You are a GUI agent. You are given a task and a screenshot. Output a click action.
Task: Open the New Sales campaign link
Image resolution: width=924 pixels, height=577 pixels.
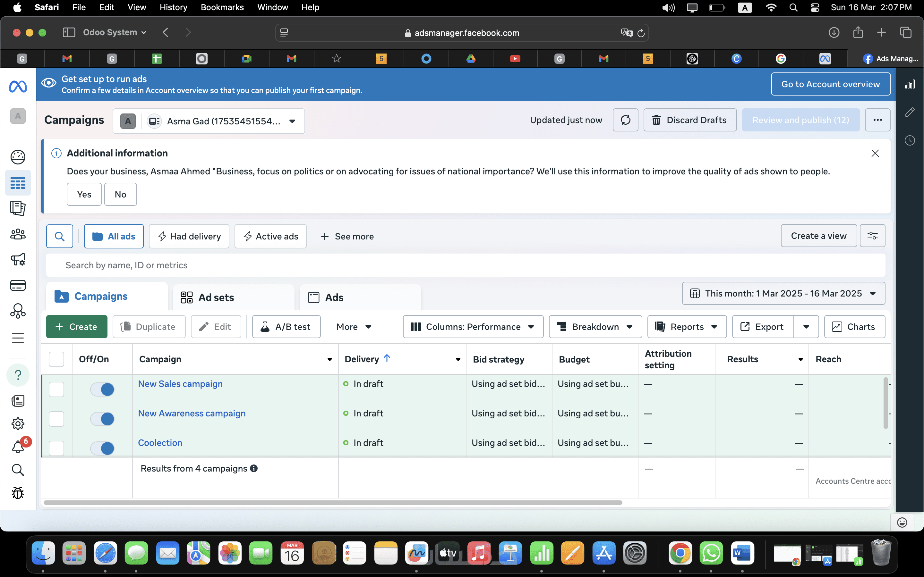[180, 384]
